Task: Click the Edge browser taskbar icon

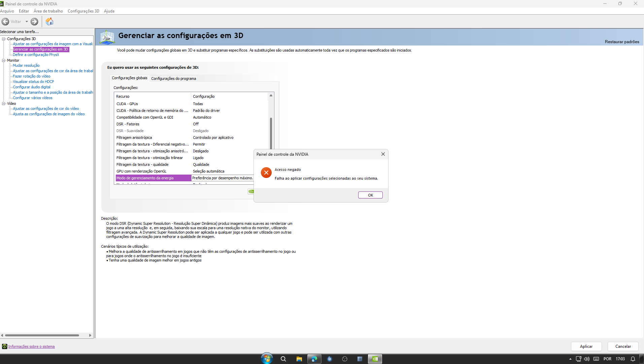Action: 314,359
